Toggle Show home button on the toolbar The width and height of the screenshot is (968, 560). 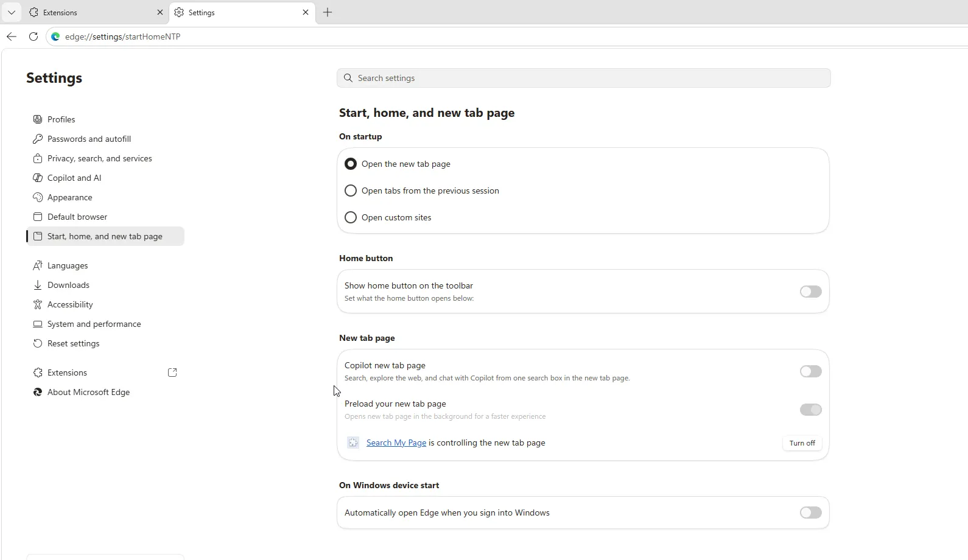(x=811, y=292)
